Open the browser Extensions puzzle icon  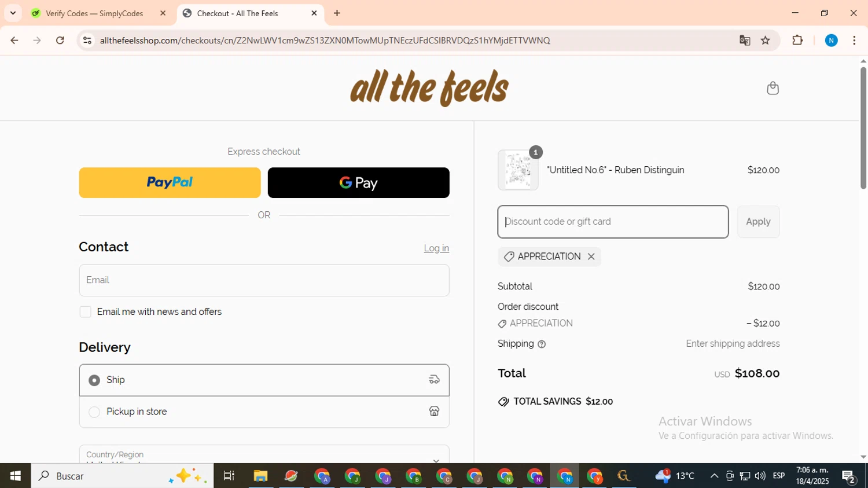tap(797, 40)
